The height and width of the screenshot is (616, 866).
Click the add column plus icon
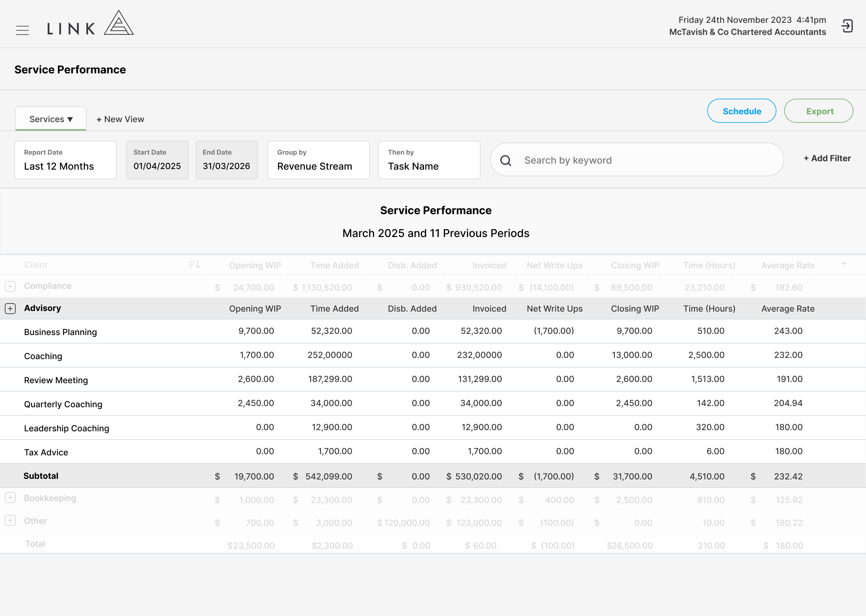(x=844, y=263)
